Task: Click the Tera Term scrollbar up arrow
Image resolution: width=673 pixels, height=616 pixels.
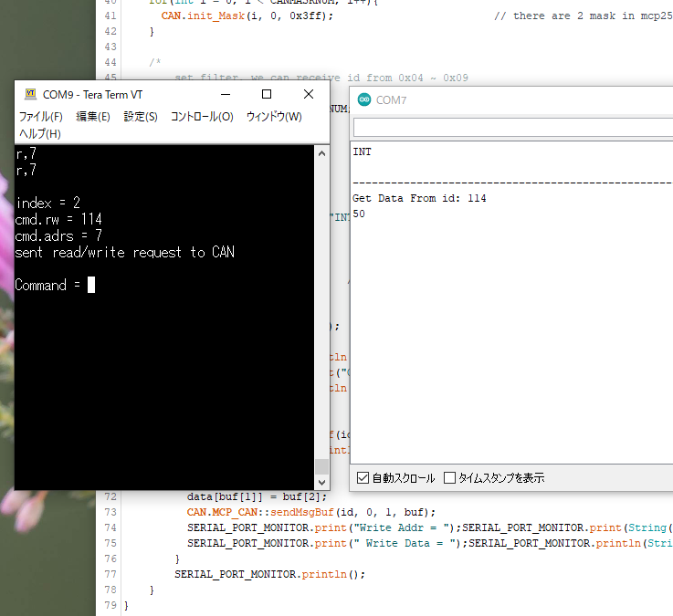Action: coord(322,153)
